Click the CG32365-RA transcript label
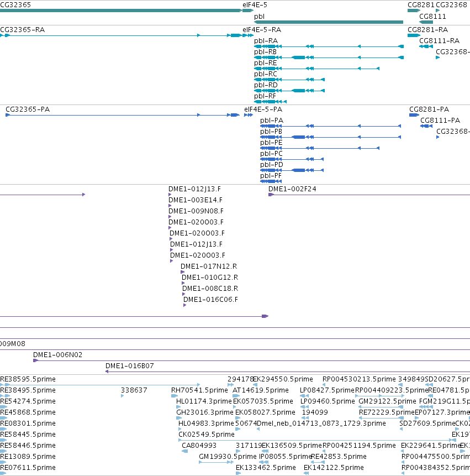Screen dimensions: 470x476 click(x=22, y=30)
